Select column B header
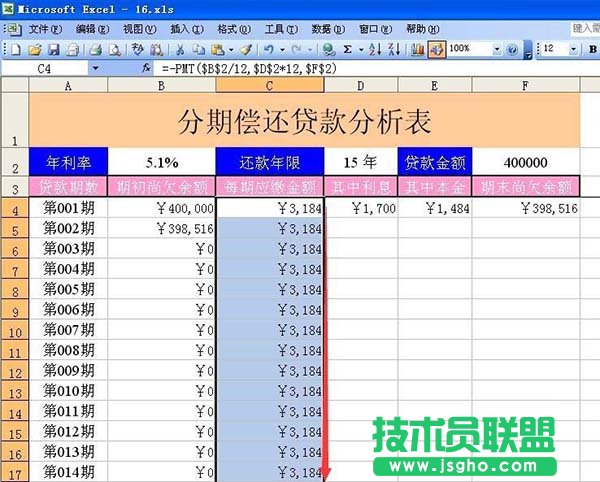This screenshot has height=482, width=600. 161,85
